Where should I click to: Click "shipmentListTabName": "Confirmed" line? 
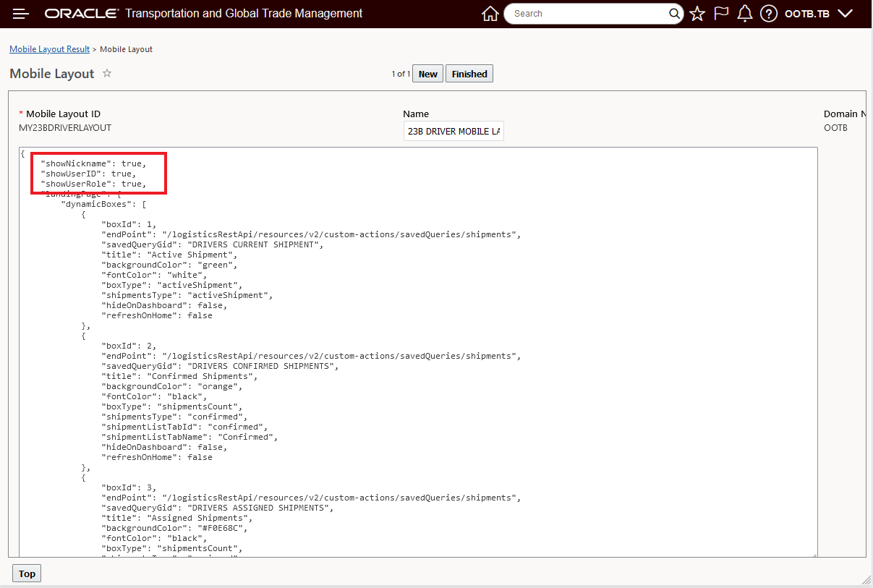189,437
